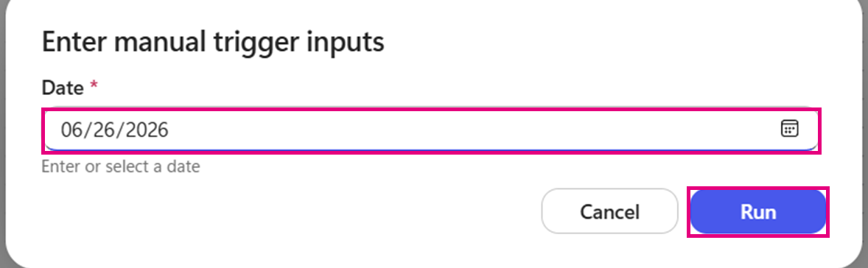Click the text 06/26/2026

[115, 130]
